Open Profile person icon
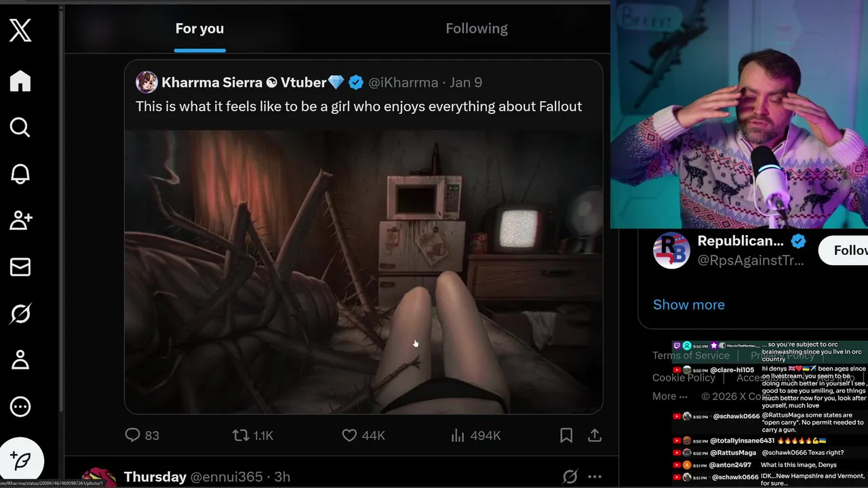The width and height of the screenshot is (868, 488). (20, 360)
